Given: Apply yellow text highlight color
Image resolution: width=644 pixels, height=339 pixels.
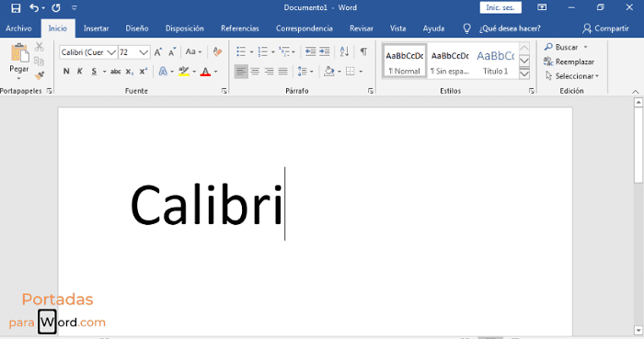Looking at the screenshot, I should point(184,72).
